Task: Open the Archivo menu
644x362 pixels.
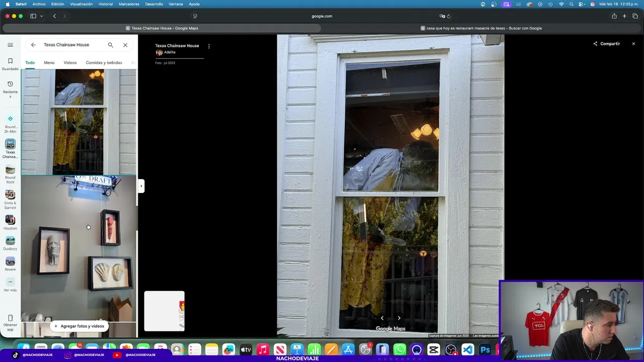Action: (39, 4)
